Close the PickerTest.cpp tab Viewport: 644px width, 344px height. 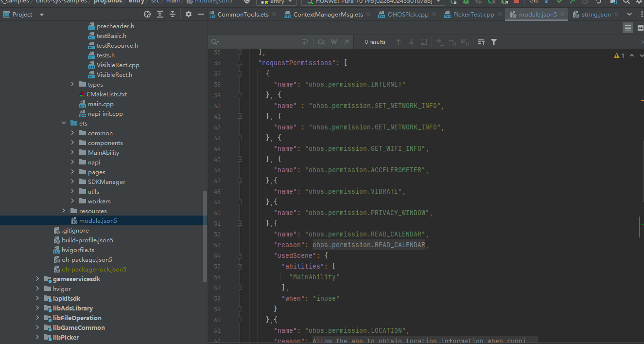(499, 15)
